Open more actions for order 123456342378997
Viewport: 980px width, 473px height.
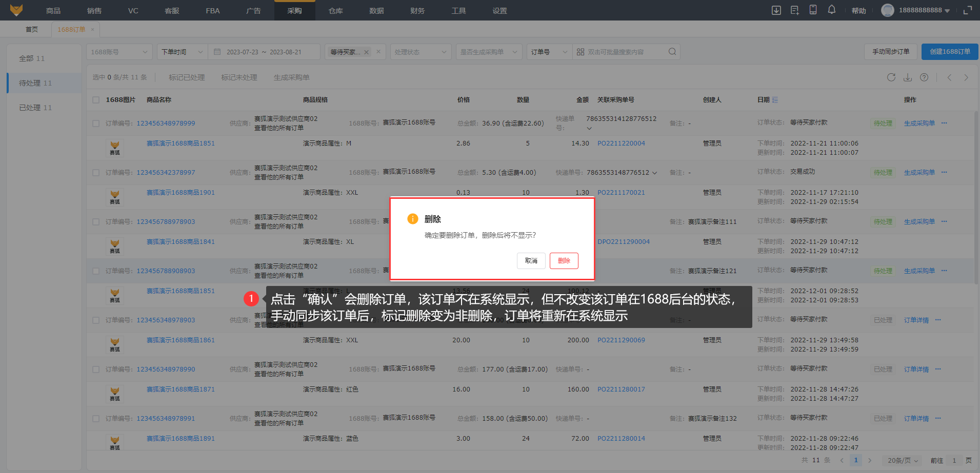tap(944, 172)
